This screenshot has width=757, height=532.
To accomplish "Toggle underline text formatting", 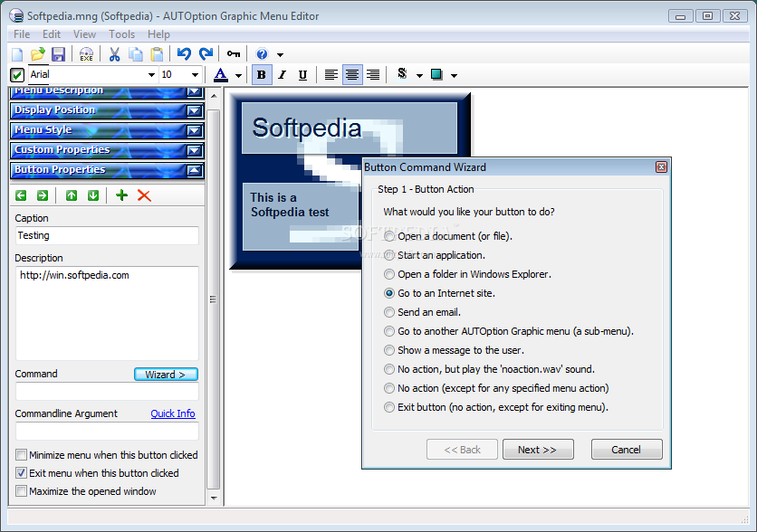I will (x=302, y=75).
